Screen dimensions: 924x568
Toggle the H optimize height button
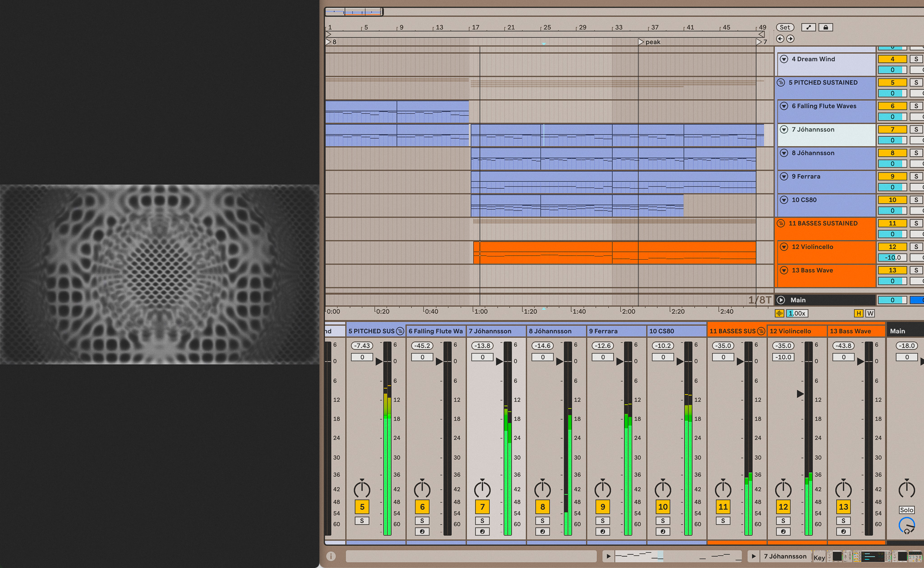pyautogui.click(x=859, y=313)
